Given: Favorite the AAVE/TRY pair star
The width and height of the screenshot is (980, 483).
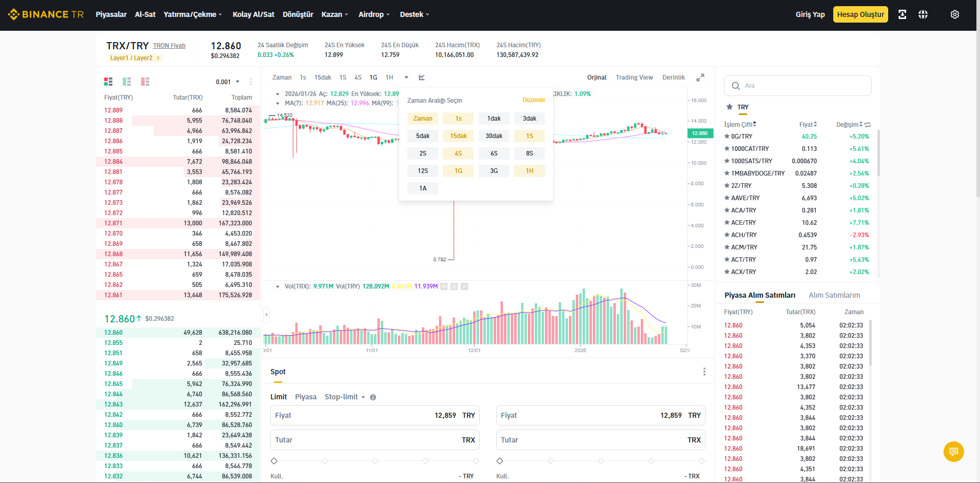Looking at the screenshot, I should (727, 198).
